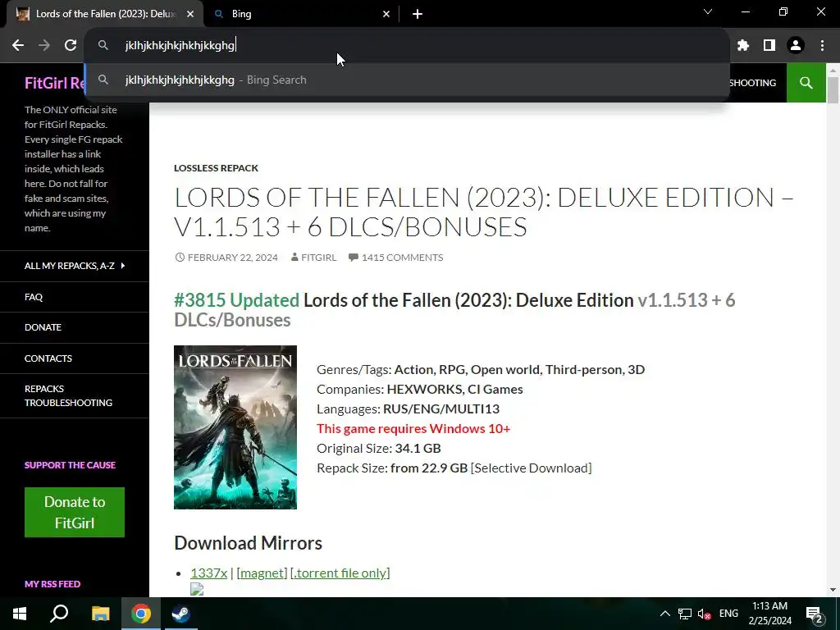The width and height of the screenshot is (840, 630).
Task: Choose the Bing Search suggestion
Action: coord(407,80)
